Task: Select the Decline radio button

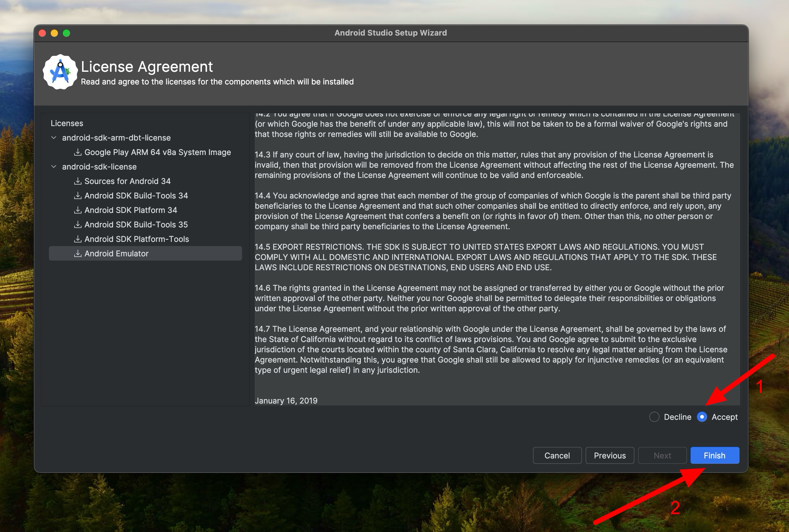Action: pos(654,417)
